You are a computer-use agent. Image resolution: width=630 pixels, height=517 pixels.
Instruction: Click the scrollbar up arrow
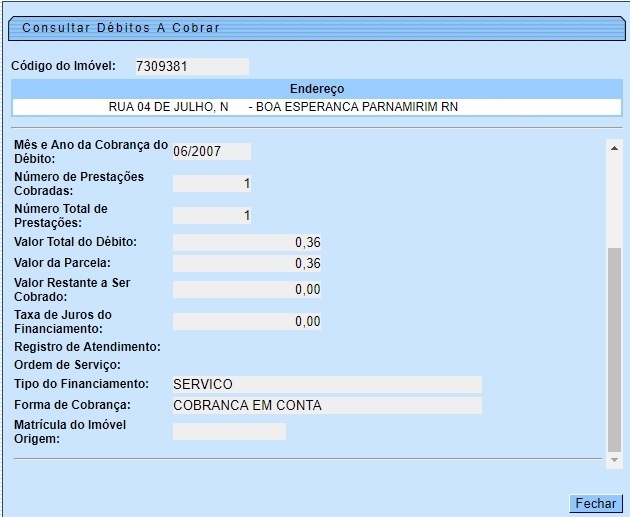tap(615, 147)
